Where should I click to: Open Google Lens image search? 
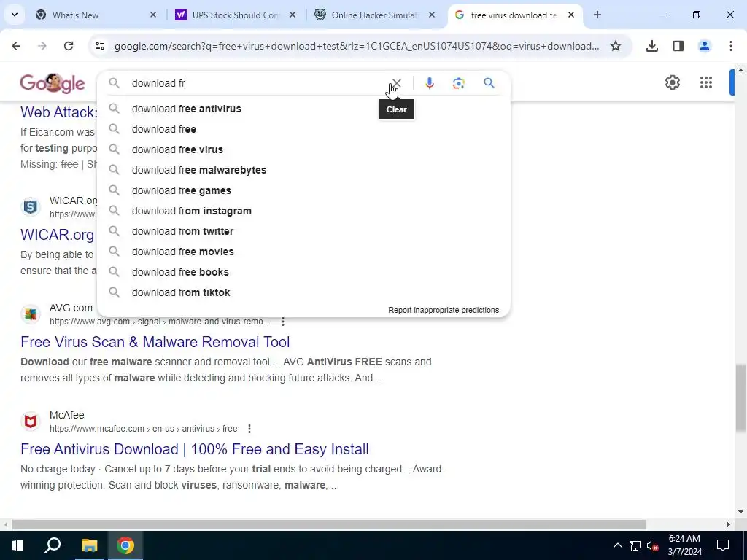click(x=458, y=83)
